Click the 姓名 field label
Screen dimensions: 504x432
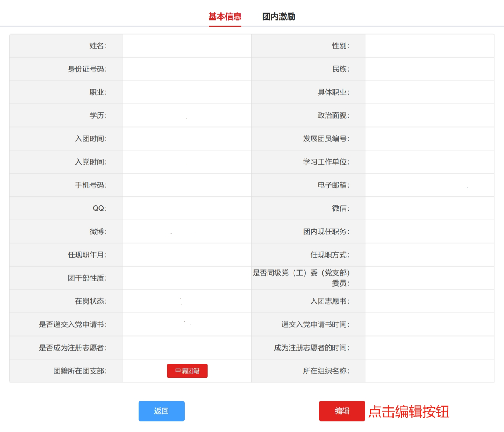click(98, 46)
